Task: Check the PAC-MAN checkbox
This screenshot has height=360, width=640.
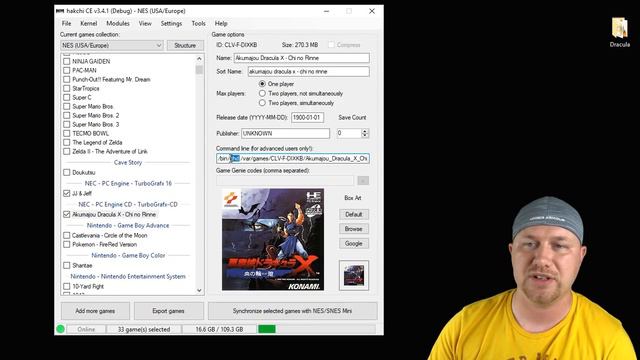Action: 67,70
